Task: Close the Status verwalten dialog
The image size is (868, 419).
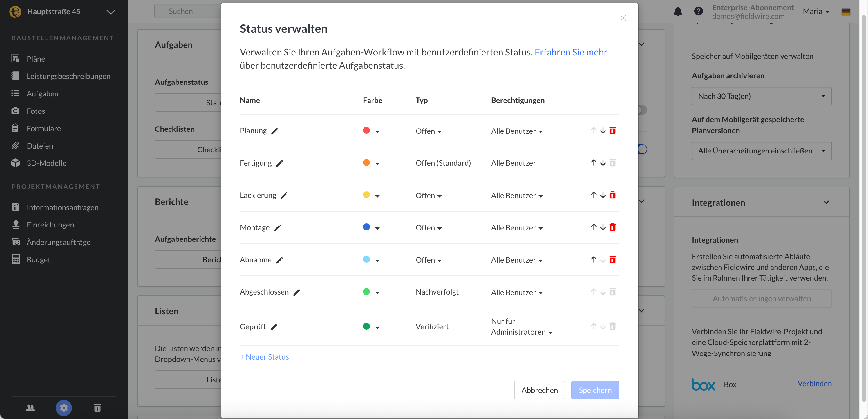Action: coord(623,18)
